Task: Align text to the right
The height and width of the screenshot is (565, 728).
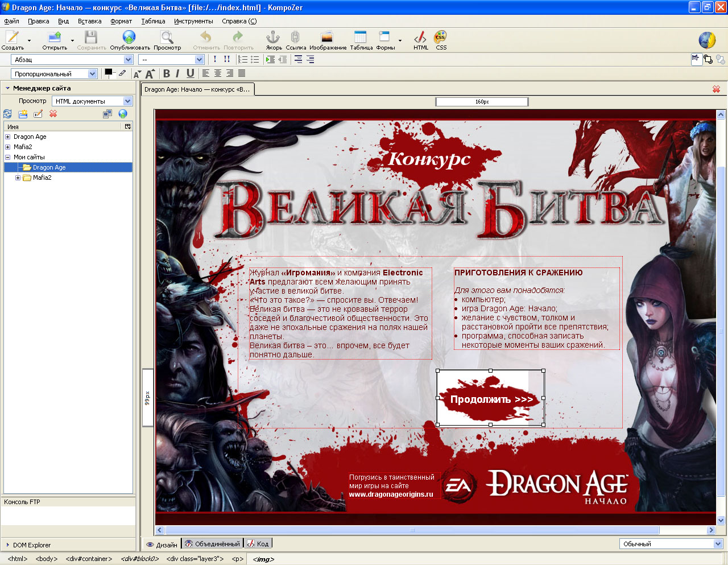Action: coord(230,73)
